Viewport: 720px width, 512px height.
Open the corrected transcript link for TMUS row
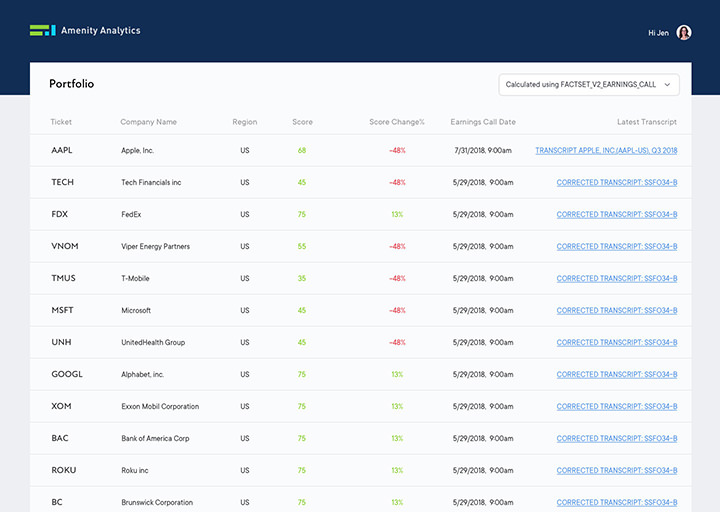[x=617, y=278]
